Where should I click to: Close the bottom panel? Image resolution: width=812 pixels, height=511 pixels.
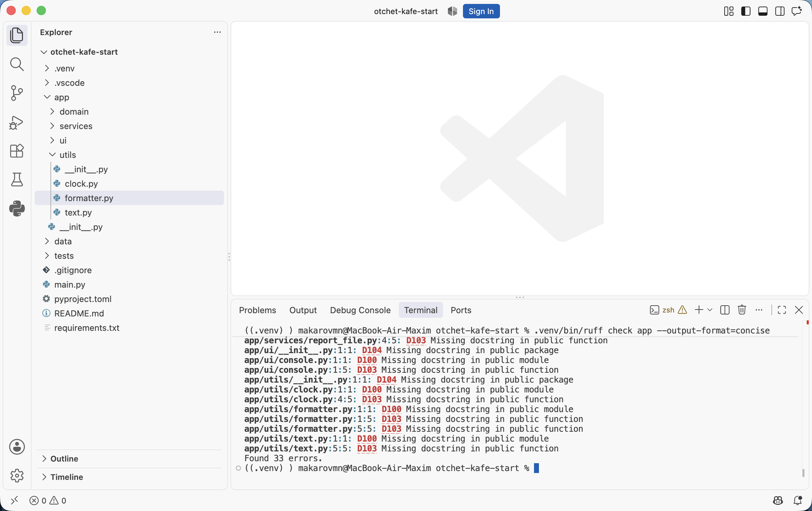[x=799, y=310]
